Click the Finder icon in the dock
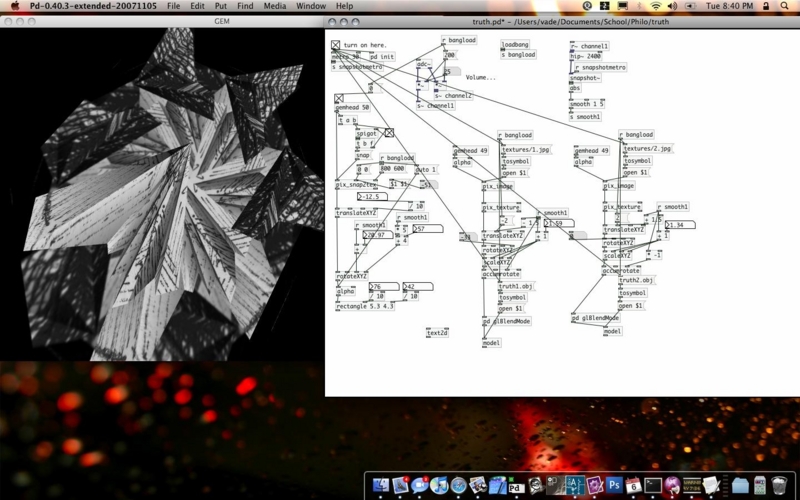Viewport: 800px width, 500px height. pos(381,485)
